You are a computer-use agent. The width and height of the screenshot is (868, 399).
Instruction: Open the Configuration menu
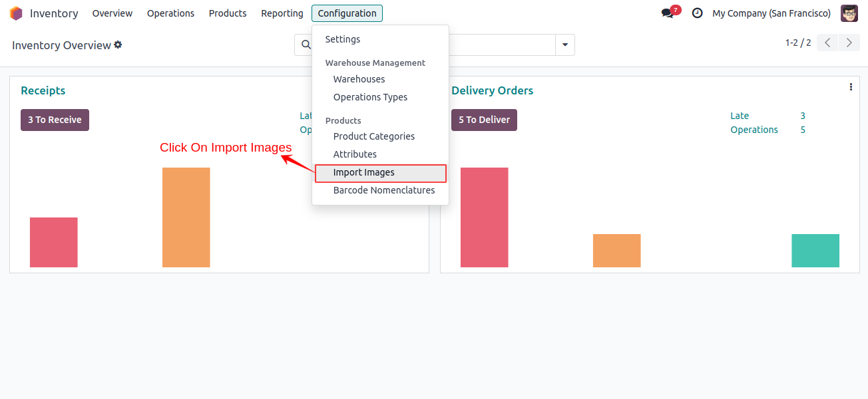click(347, 13)
